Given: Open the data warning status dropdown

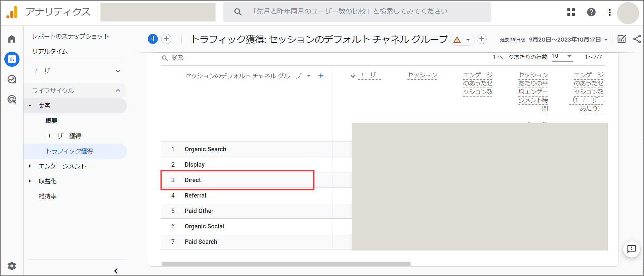Looking at the screenshot, I should [462, 40].
